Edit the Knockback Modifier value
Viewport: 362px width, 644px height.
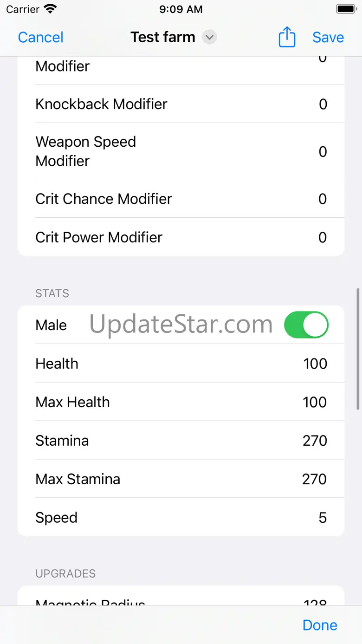[323, 104]
